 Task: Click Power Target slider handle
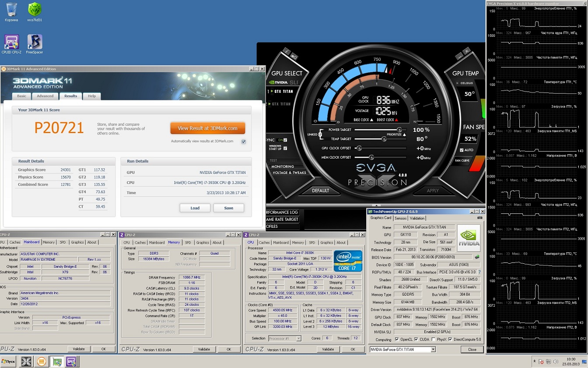coord(399,130)
